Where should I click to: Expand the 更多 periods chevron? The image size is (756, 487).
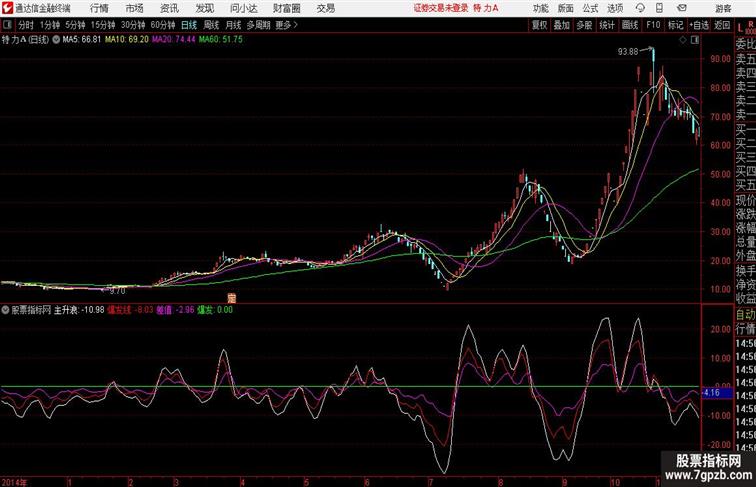coord(286,25)
